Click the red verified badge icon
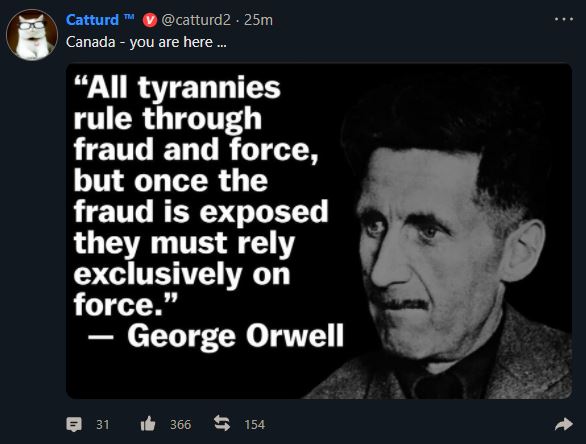The image size is (586, 444). pos(149,20)
